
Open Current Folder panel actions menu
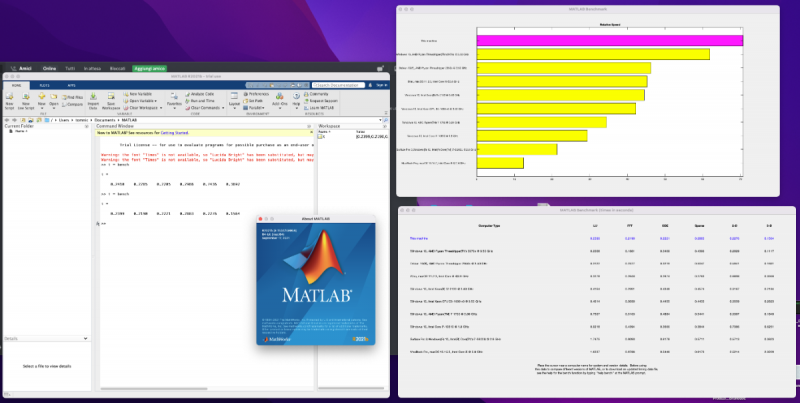(x=87, y=126)
